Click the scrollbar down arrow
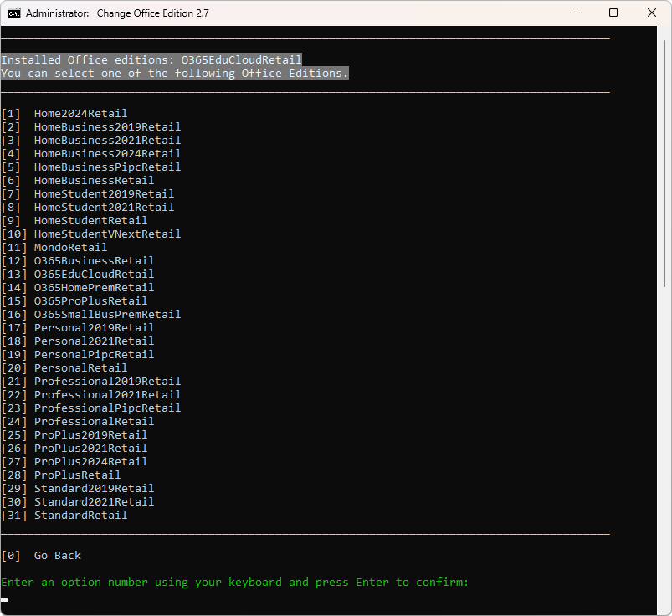Viewport: 672px width, 616px height. (x=666, y=610)
